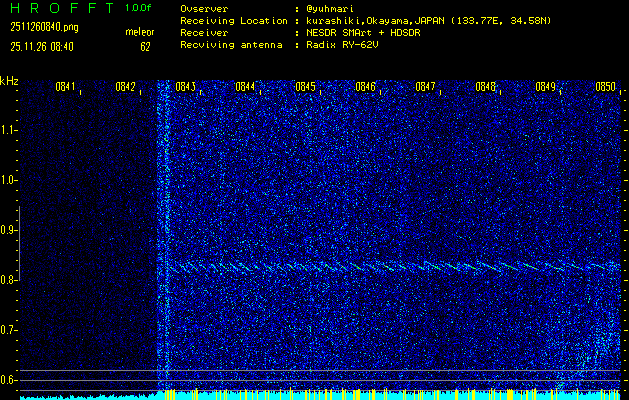The height and width of the screenshot is (400, 629).
Task: Select the 0843 time marker
Action: pos(185,87)
